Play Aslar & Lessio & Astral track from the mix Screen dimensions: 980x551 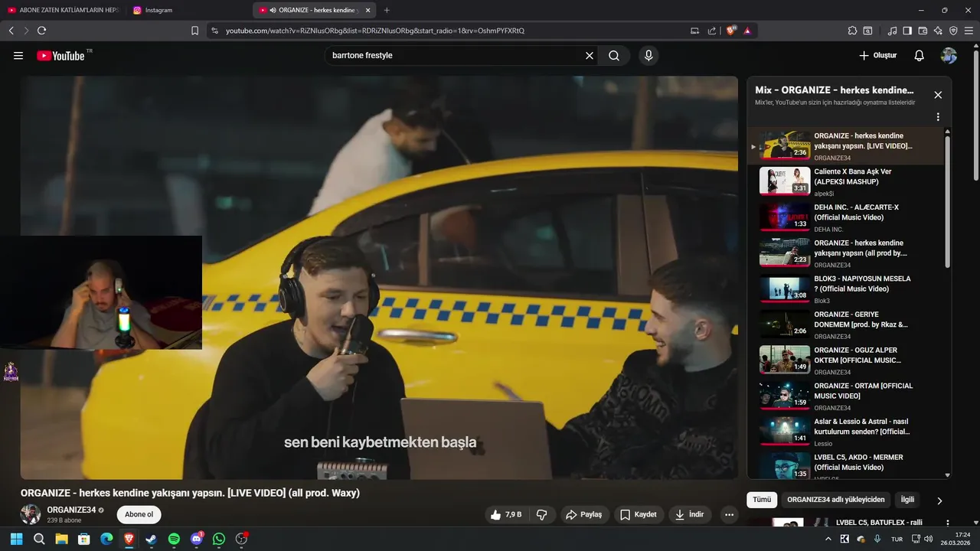pos(846,432)
